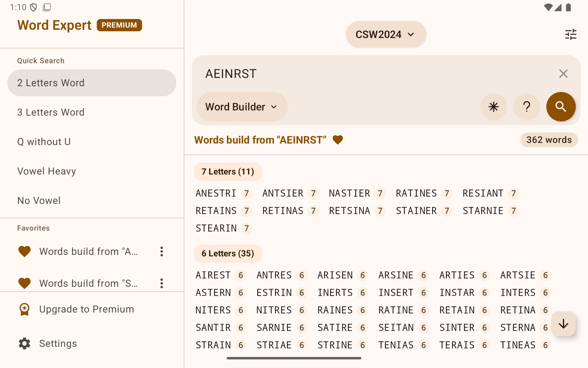The width and height of the screenshot is (588, 368).
Task: Open the CSW2024 dictionary dropdown
Action: (386, 34)
